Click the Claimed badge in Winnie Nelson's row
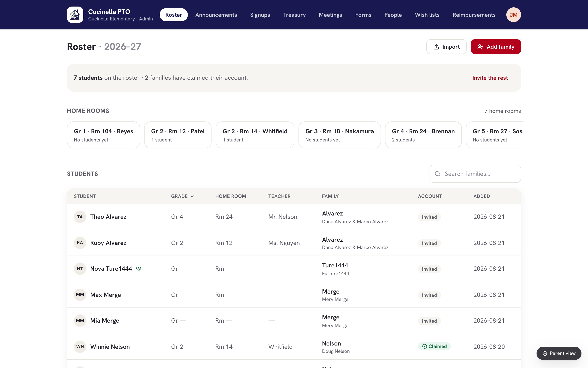 (434, 346)
